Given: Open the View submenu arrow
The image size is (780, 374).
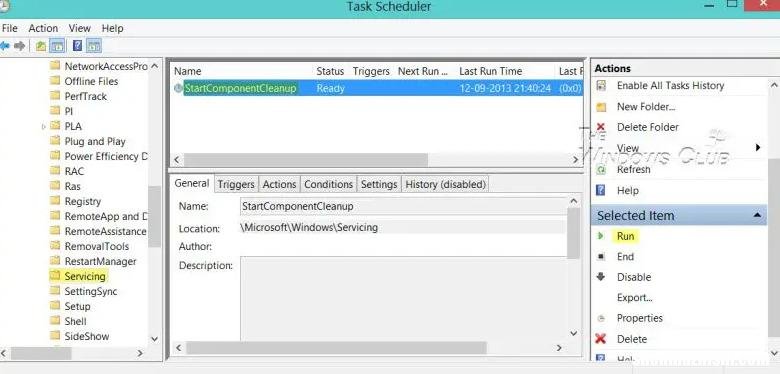Looking at the screenshot, I should pos(758,147).
